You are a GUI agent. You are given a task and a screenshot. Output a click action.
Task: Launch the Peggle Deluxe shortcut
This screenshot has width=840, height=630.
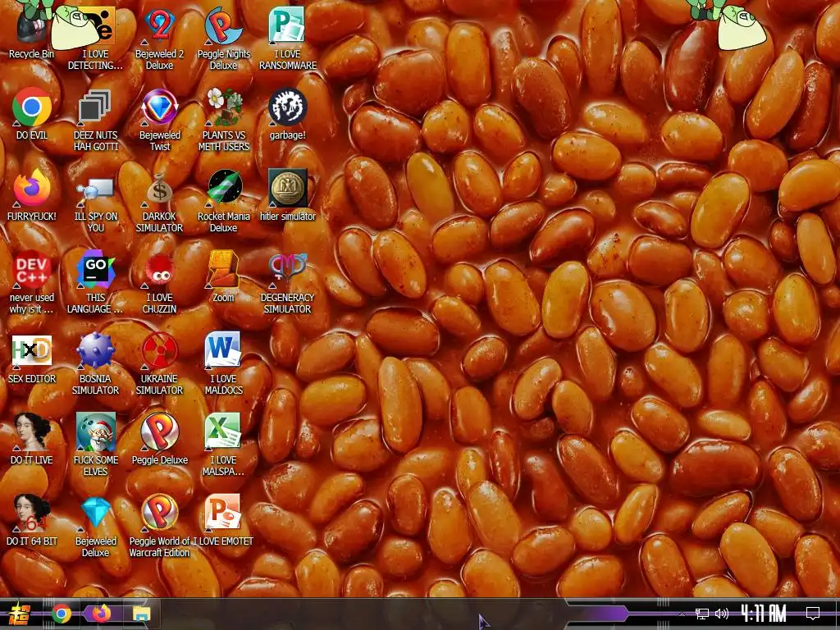(x=160, y=438)
